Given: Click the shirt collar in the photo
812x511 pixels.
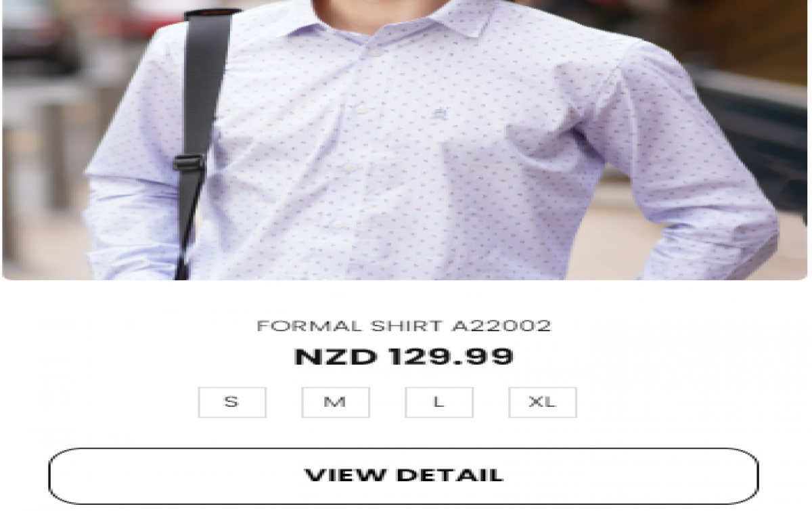Looking at the screenshot, I should (405, 20).
